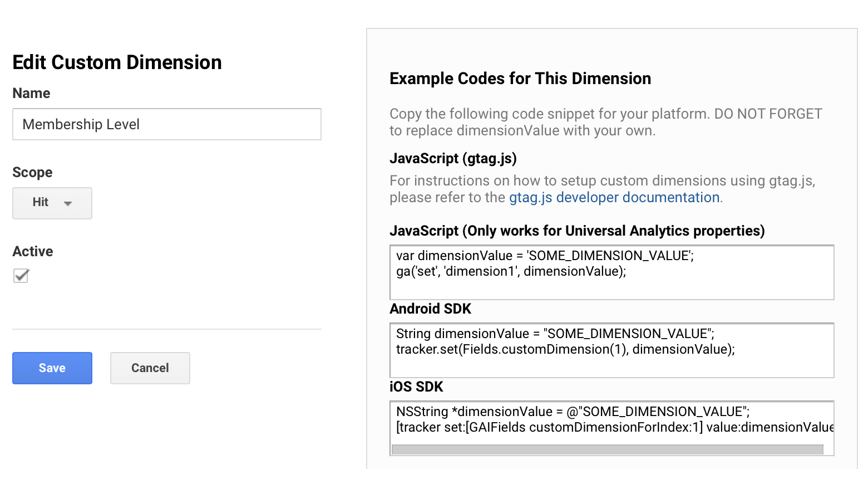
Task: Click the Scope label text
Action: coord(32,173)
